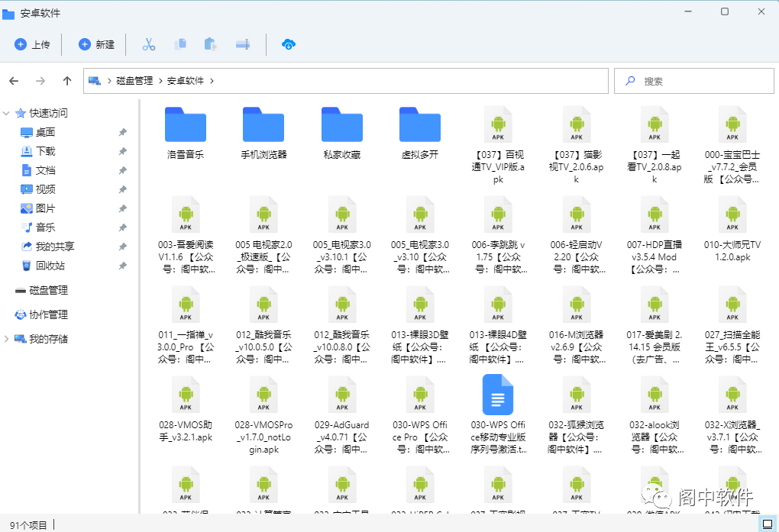This screenshot has width=779, height=532.
Task: Toggle view mode icon in status bar
Action: tap(767, 524)
